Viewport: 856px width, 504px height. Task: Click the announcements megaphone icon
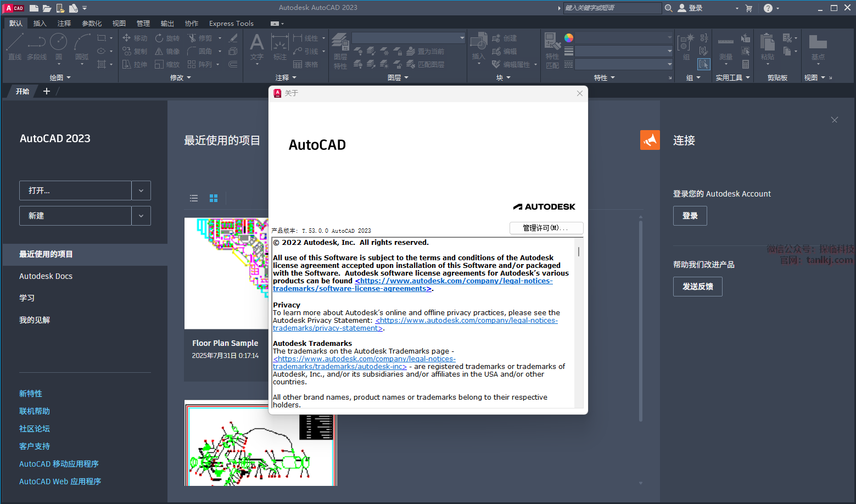(x=650, y=140)
